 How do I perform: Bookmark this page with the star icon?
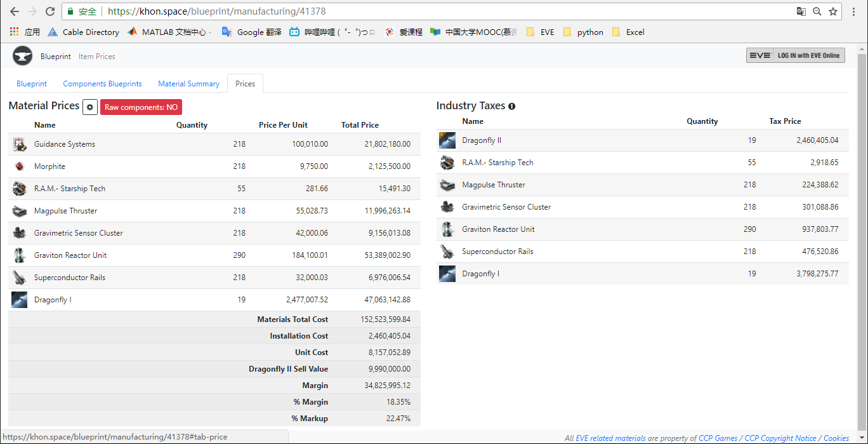pos(833,11)
